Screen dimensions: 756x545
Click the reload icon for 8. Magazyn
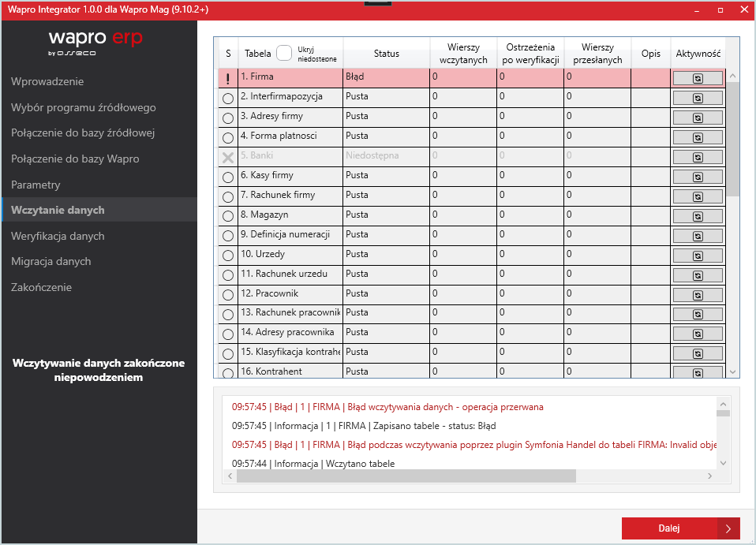[698, 215]
